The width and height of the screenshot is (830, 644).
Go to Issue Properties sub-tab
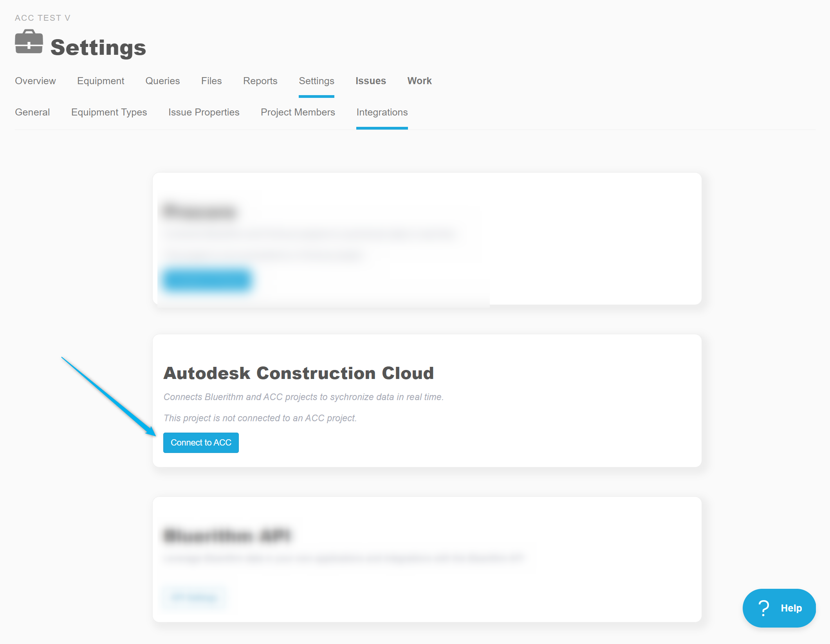[x=204, y=112]
